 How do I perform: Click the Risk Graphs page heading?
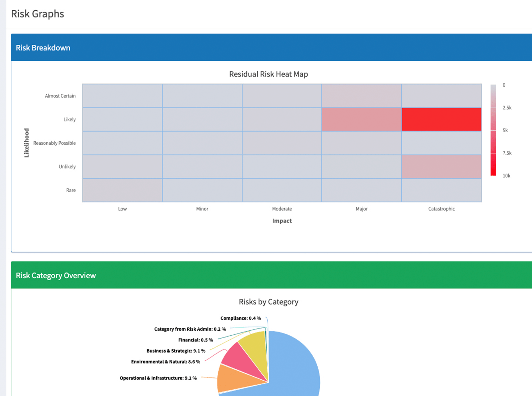38,14
